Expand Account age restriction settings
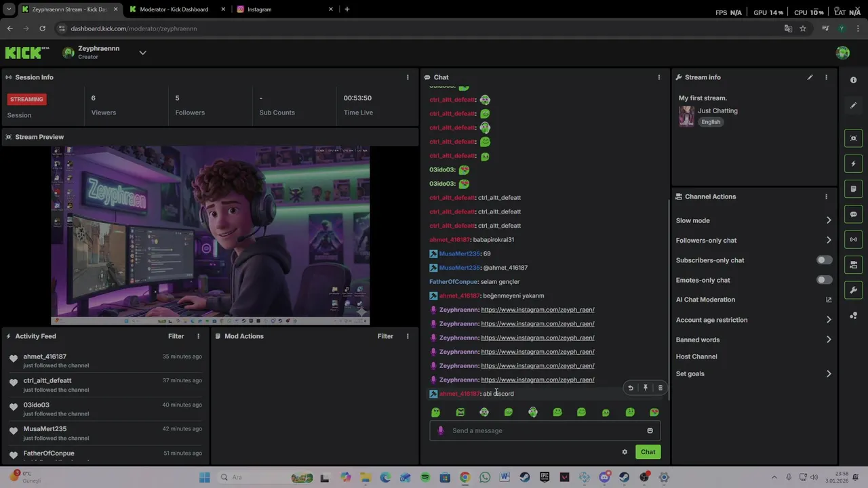The width and height of the screenshot is (868, 488). 829,320
